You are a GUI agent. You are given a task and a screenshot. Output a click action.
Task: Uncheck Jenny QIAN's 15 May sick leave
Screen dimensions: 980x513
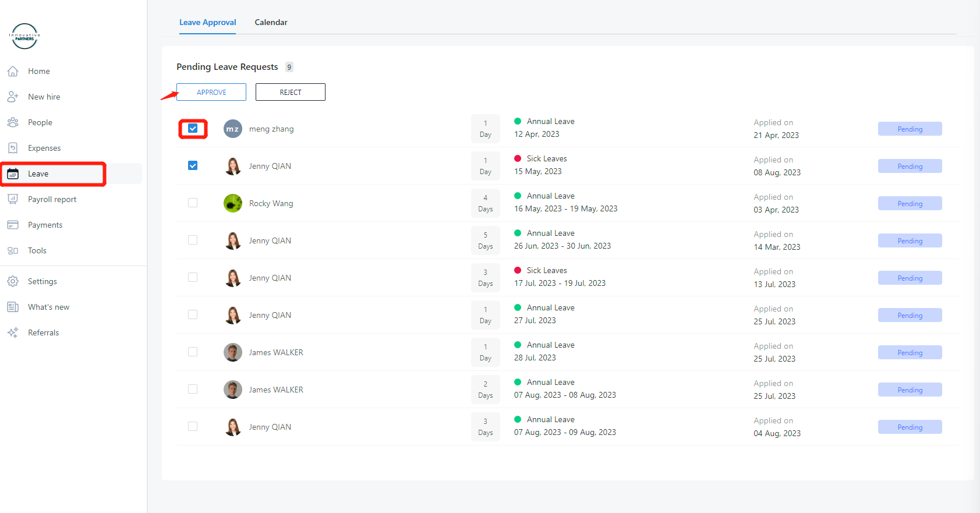click(x=193, y=165)
